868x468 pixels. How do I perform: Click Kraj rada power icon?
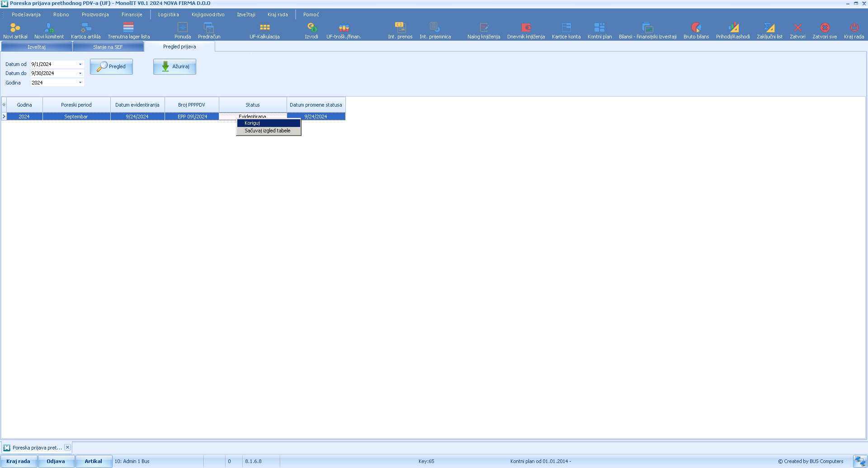tap(854, 31)
